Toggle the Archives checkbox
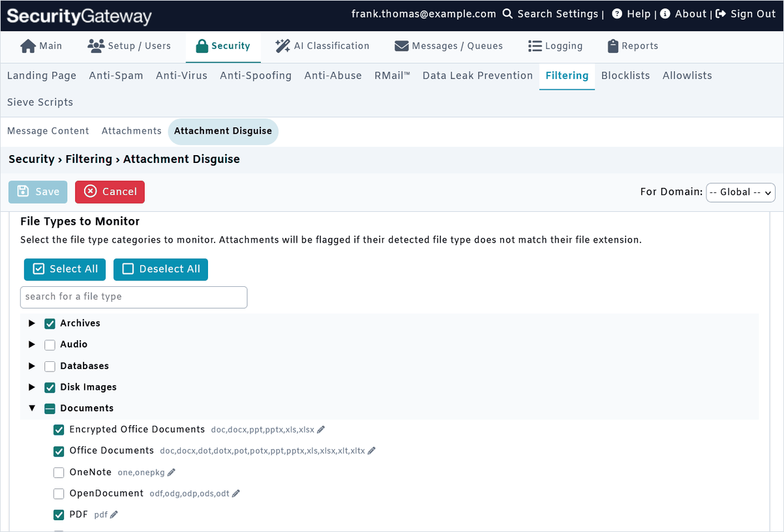Viewport: 784px width, 532px height. [x=50, y=323]
